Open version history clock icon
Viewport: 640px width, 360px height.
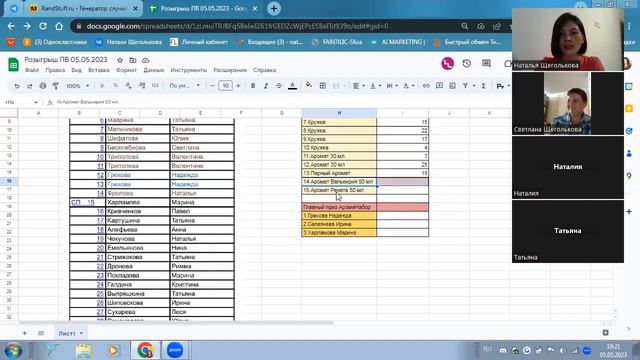(x=467, y=64)
